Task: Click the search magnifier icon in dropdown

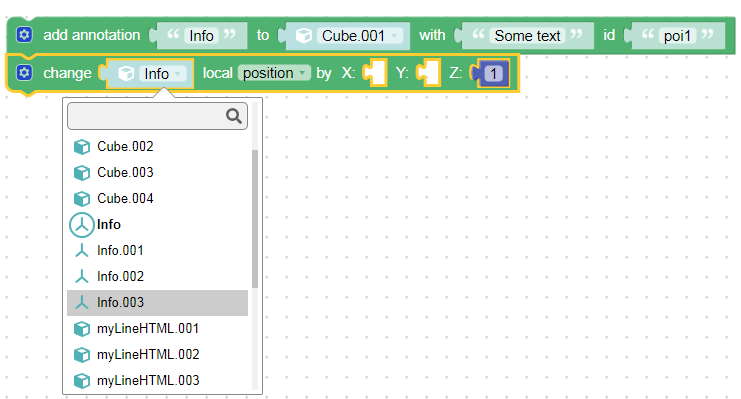Action: point(234,116)
